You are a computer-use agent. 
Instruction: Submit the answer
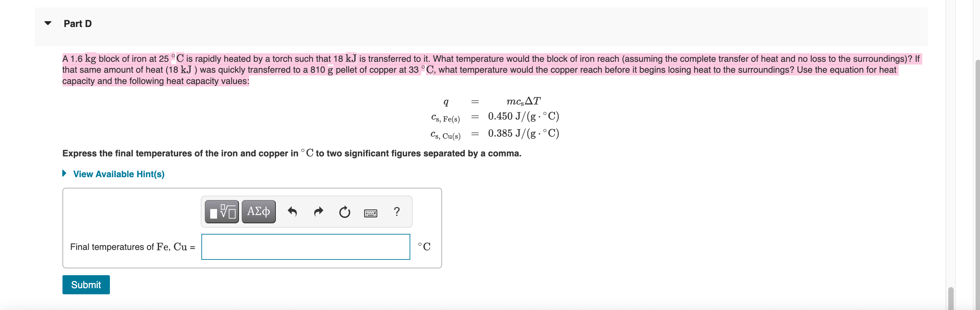[86, 284]
